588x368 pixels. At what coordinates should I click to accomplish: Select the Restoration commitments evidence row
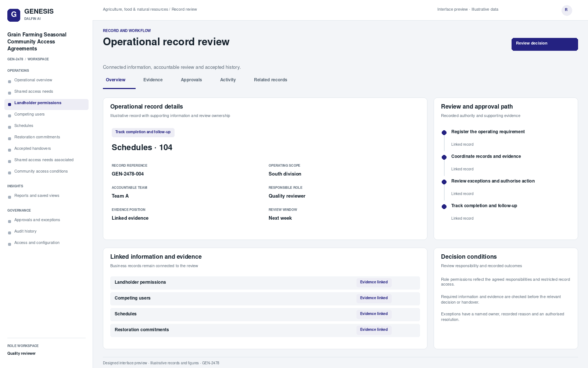coord(265,330)
